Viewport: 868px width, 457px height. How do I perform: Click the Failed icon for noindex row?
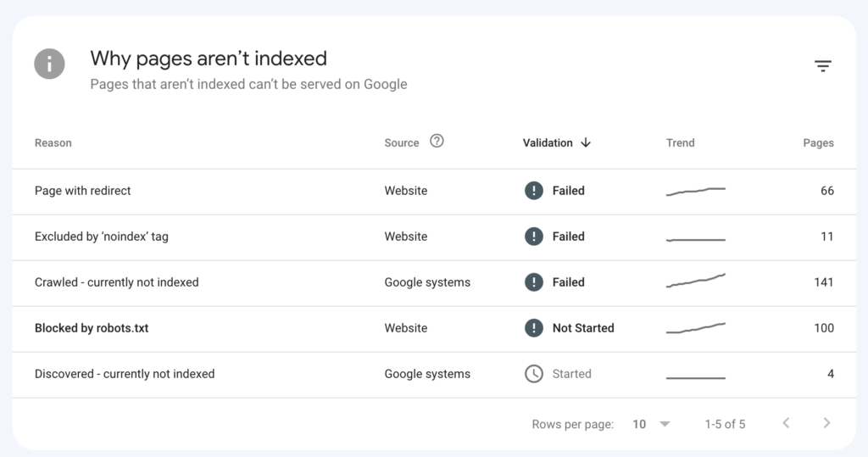tap(533, 237)
